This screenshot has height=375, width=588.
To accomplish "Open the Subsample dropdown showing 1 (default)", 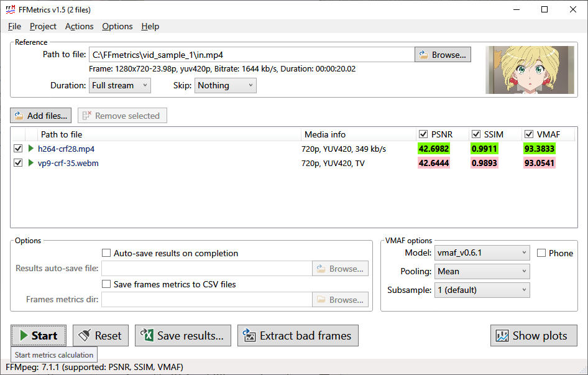I will [x=482, y=290].
